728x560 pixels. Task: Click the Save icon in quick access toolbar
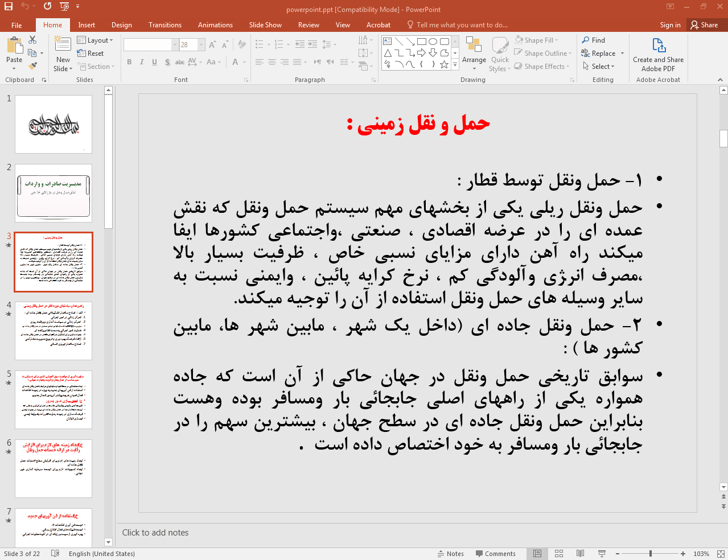pyautogui.click(x=8, y=7)
